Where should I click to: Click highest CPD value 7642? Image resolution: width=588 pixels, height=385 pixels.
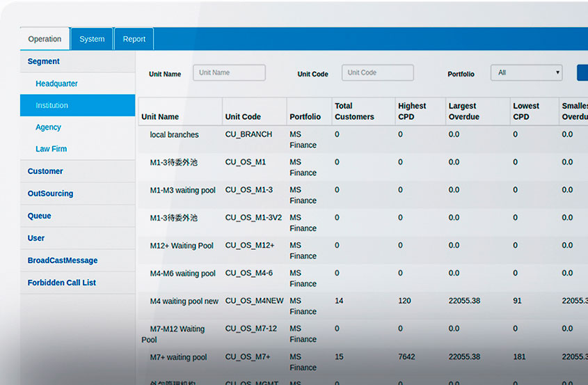click(x=406, y=357)
